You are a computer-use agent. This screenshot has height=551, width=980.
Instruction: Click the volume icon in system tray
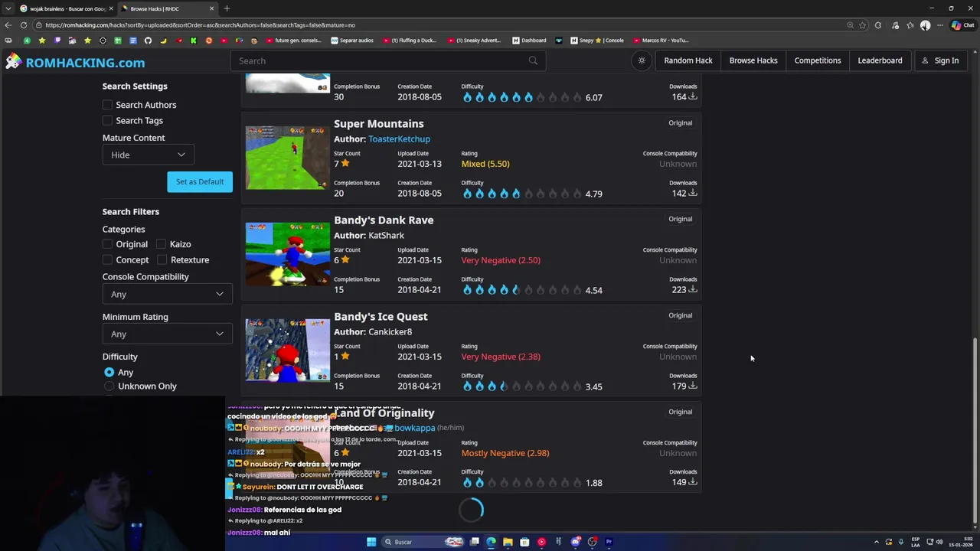[939, 542]
